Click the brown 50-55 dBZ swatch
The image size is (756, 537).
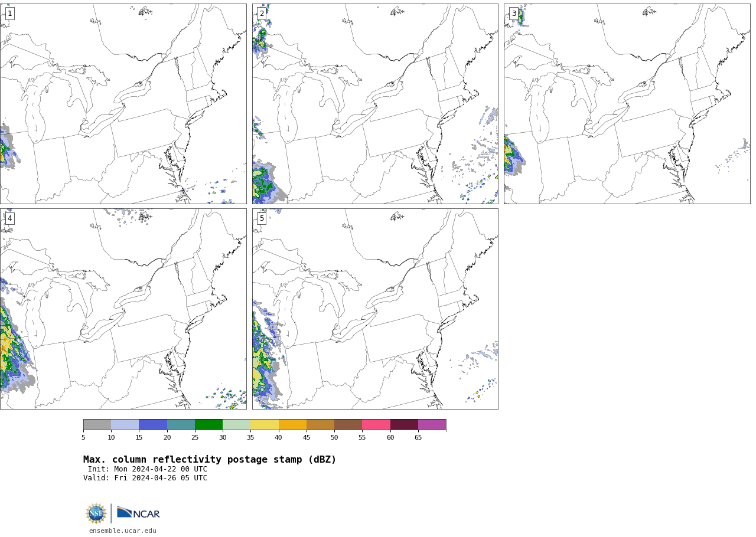(348, 425)
